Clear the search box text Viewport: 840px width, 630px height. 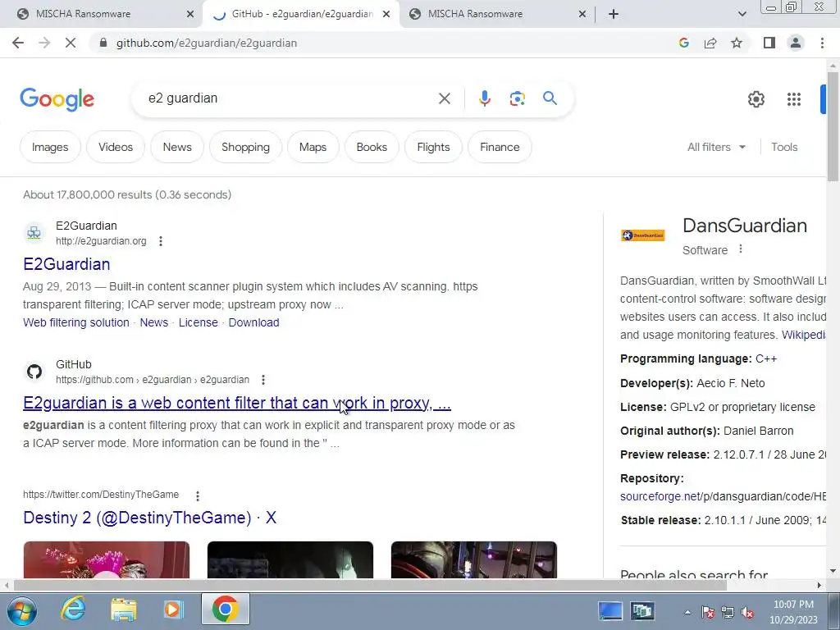(444, 98)
